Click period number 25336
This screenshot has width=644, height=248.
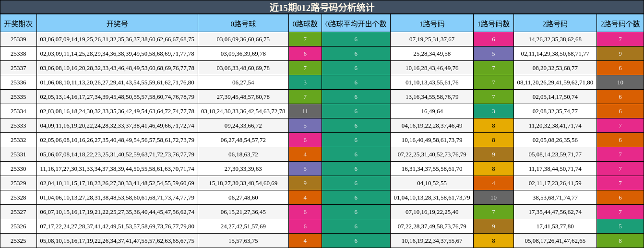tap(18, 83)
